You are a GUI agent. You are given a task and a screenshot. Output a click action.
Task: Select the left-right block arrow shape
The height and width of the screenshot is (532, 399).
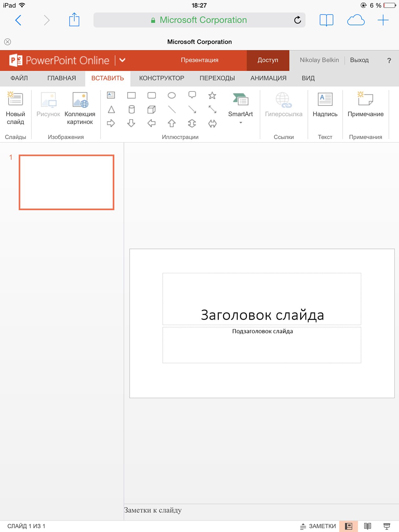pos(212,123)
